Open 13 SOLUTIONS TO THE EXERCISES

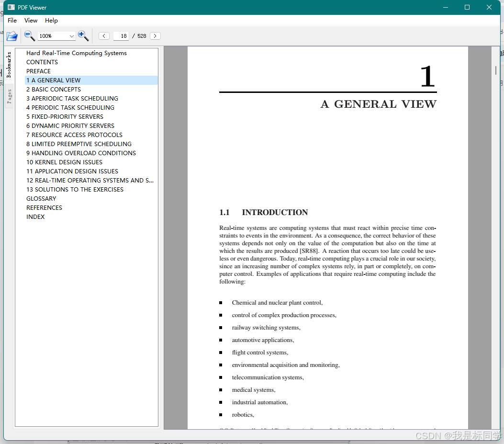tap(75, 190)
